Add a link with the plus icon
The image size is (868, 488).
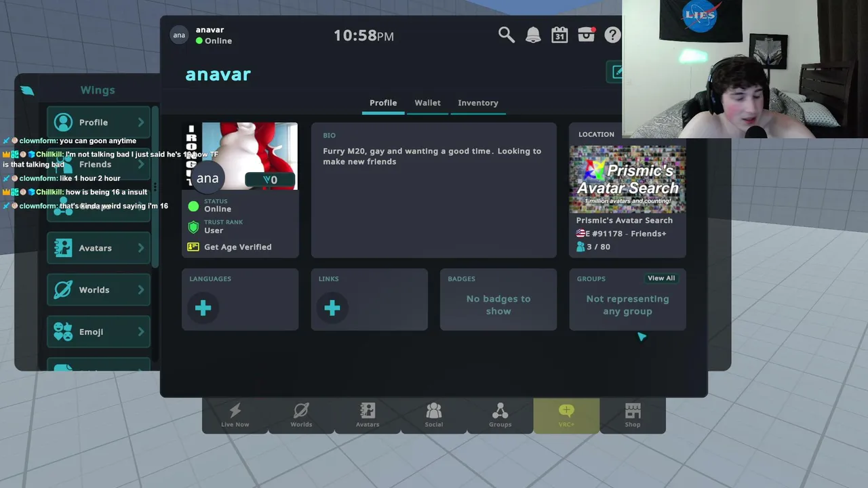332,308
